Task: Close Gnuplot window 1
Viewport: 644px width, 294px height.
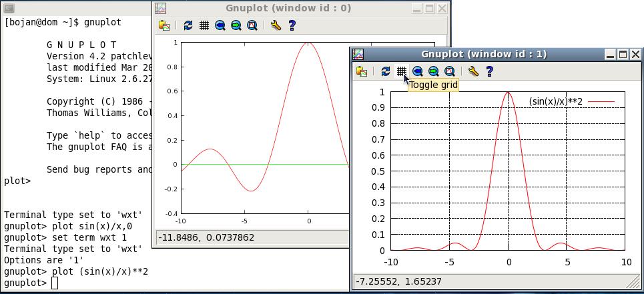Action: click(x=635, y=54)
